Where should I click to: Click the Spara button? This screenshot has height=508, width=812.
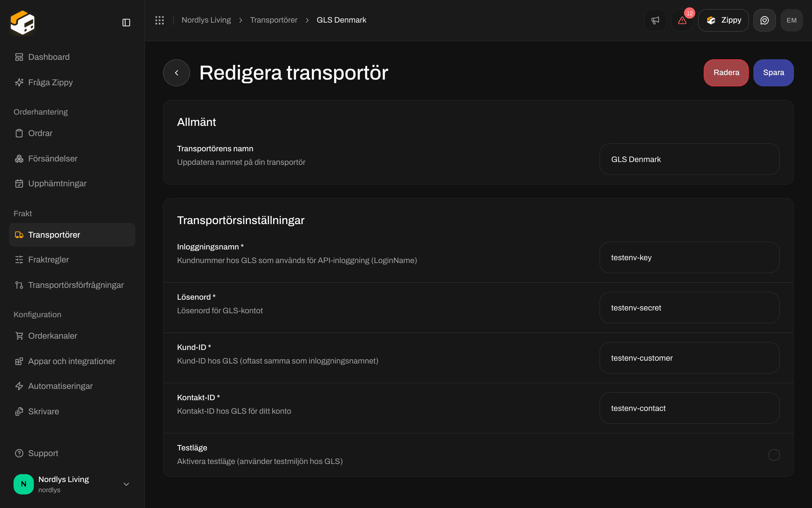[773, 73]
